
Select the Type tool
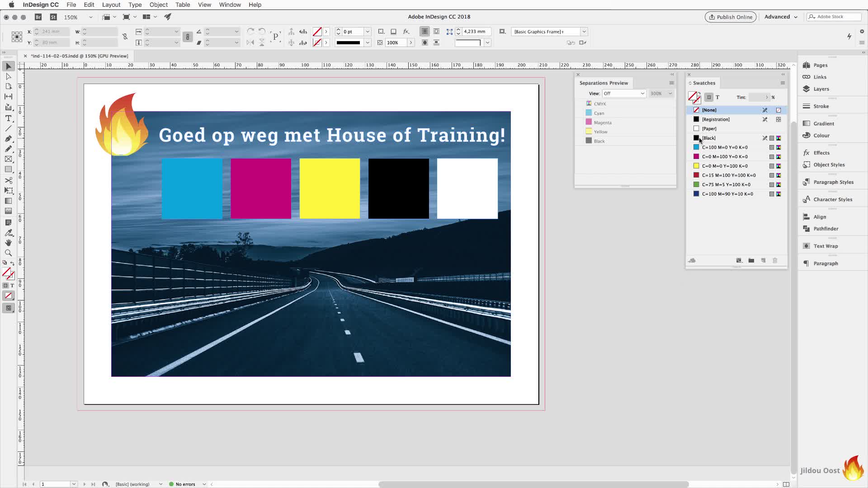pyautogui.click(x=8, y=118)
